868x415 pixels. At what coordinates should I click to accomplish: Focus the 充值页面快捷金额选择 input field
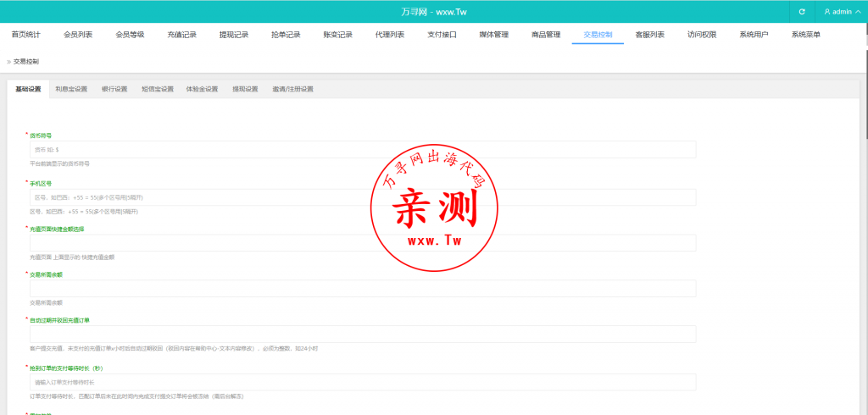tap(363, 243)
